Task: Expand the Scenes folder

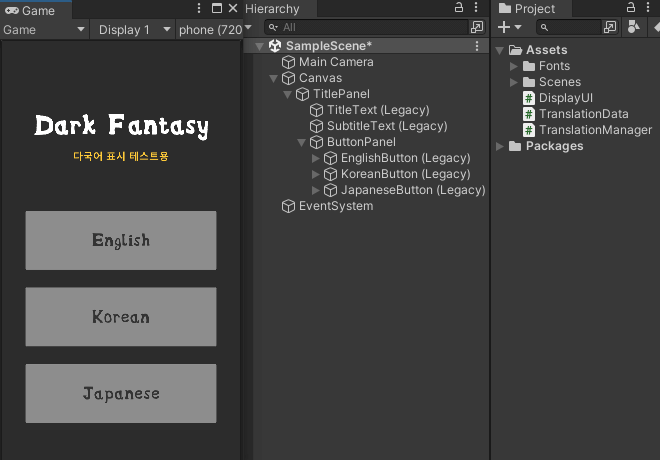Action: pyautogui.click(x=514, y=82)
